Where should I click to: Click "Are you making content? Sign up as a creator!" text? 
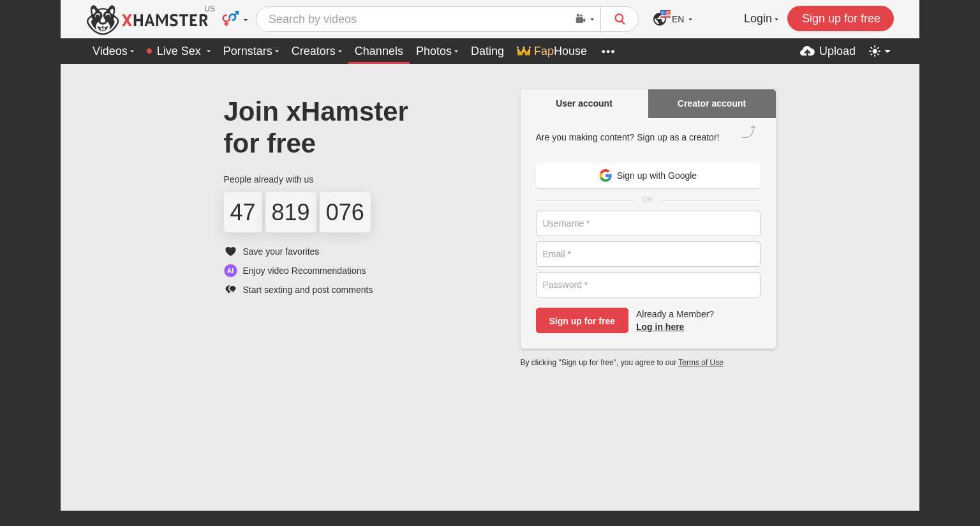pyautogui.click(x=627, y=137)
